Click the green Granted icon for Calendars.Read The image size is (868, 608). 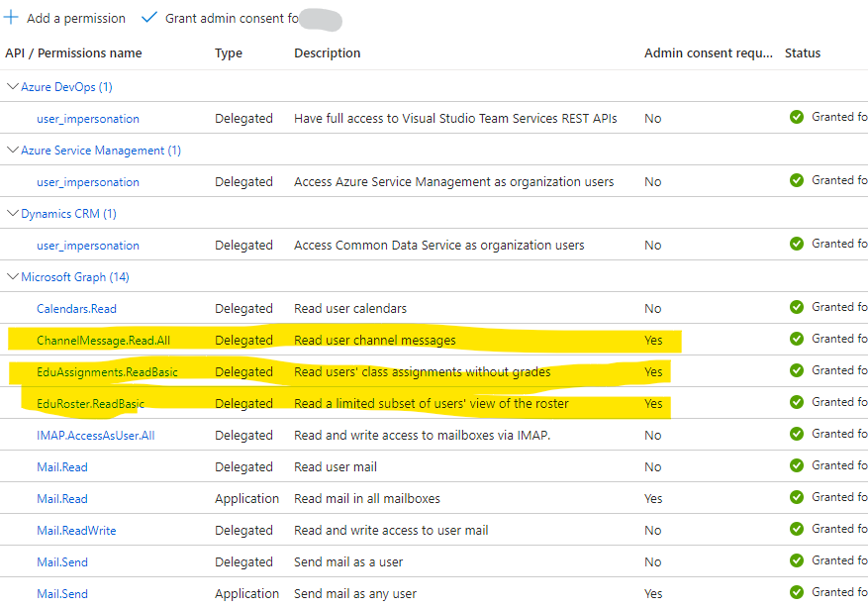click(x=798, y=308)
